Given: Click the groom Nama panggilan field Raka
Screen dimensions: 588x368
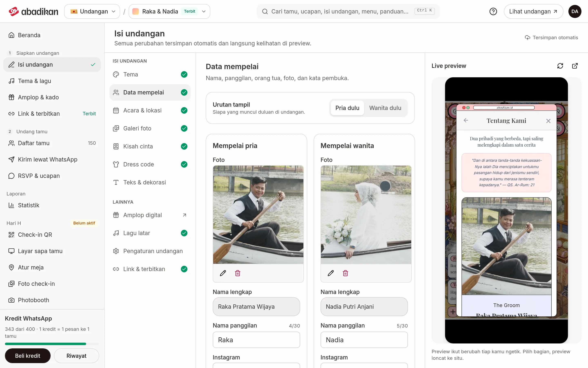Looking at the screenshot, I should 256,340.
